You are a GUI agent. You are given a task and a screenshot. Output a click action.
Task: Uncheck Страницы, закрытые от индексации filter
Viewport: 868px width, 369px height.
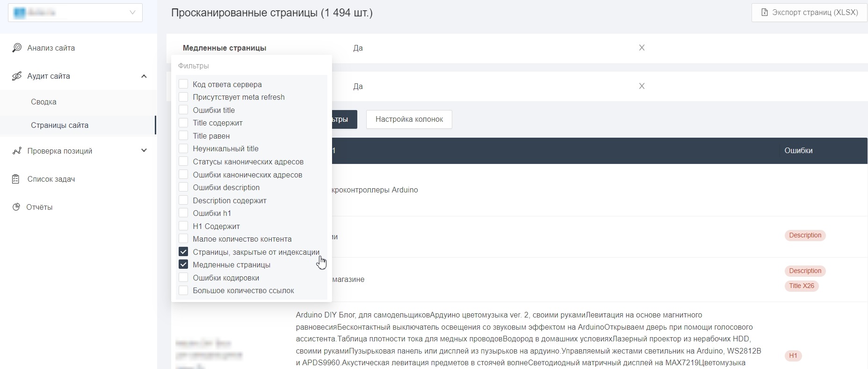click(x=183, y=252)
